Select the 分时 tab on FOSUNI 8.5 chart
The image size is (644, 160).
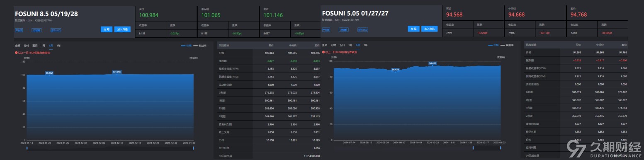26,45
